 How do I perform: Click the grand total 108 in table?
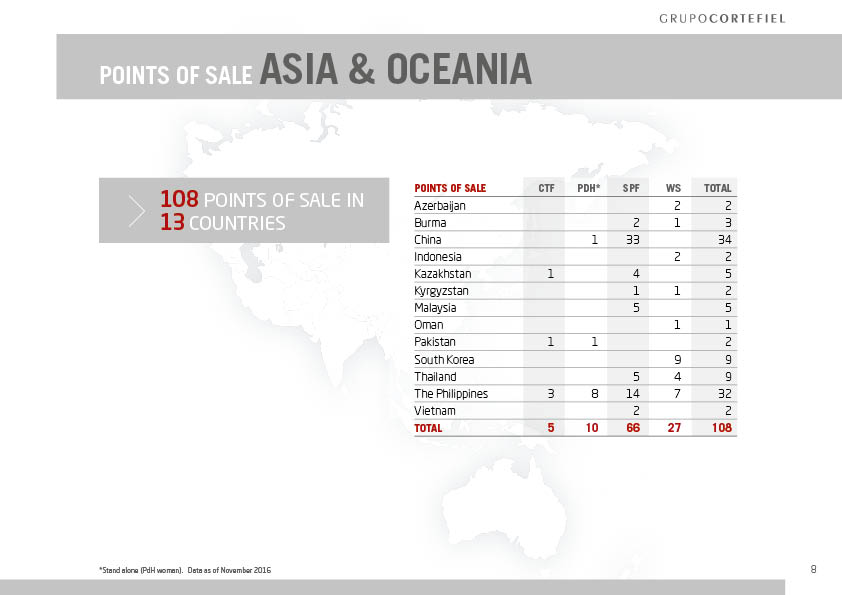click(x=722, y=428)
